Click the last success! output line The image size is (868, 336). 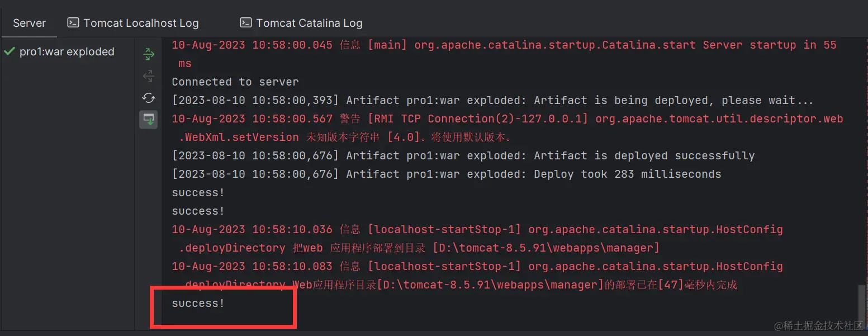tap(198, 303)
